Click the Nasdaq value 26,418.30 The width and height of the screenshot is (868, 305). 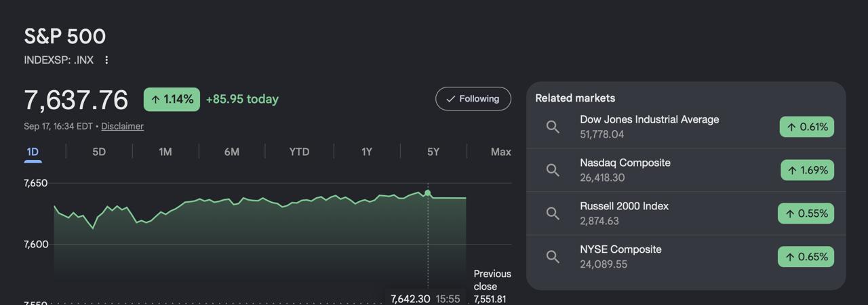click(x=602, y=178)
